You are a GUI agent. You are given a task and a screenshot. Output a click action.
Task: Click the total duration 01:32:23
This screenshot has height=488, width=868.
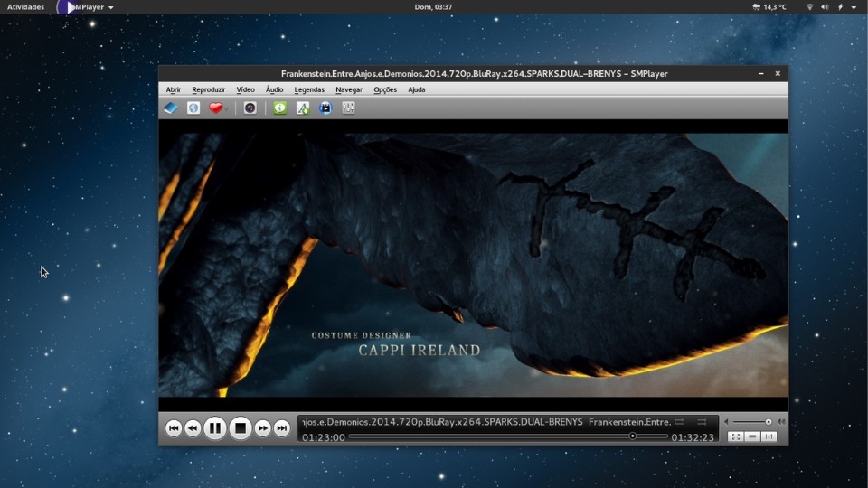point(693,437)
